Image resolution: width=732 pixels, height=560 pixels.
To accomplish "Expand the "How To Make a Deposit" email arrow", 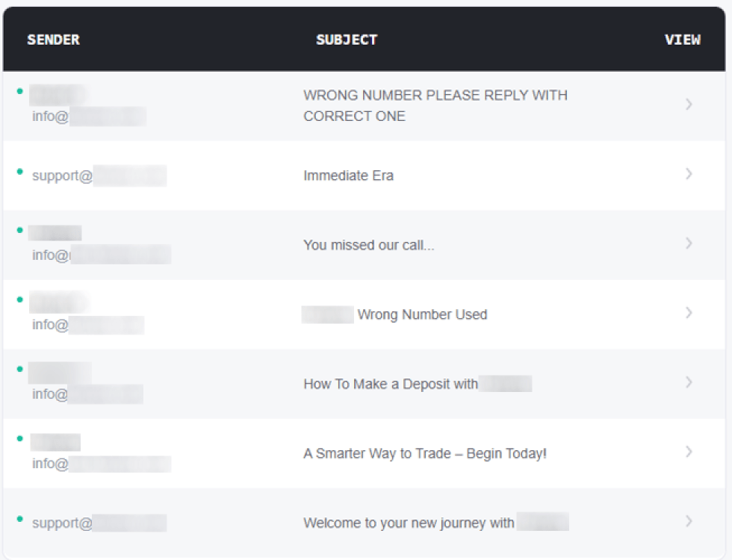I will pos(689,382).
